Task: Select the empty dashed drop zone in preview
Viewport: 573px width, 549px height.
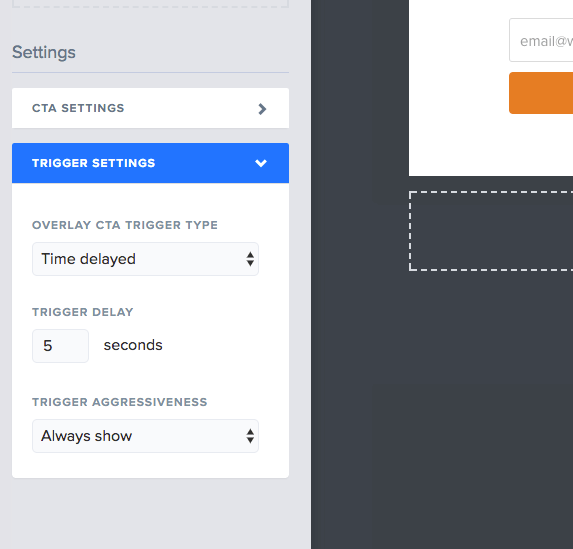Action: [491, 231]
